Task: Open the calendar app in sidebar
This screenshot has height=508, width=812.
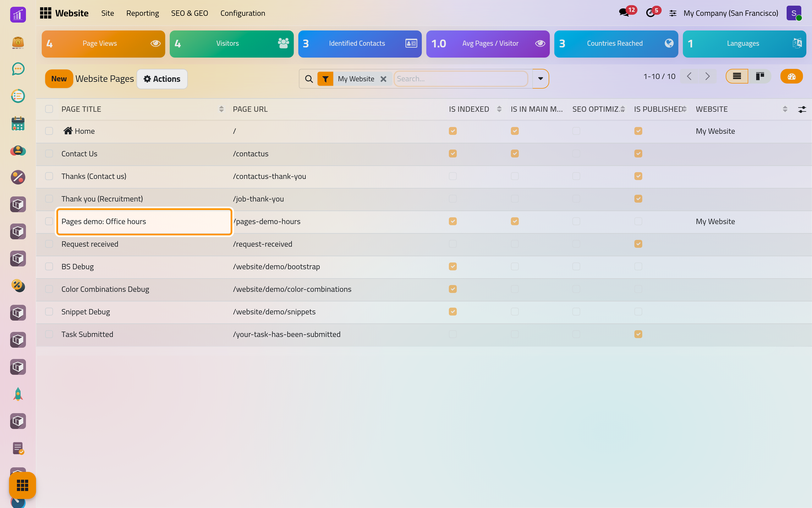Action: [18, 123]
